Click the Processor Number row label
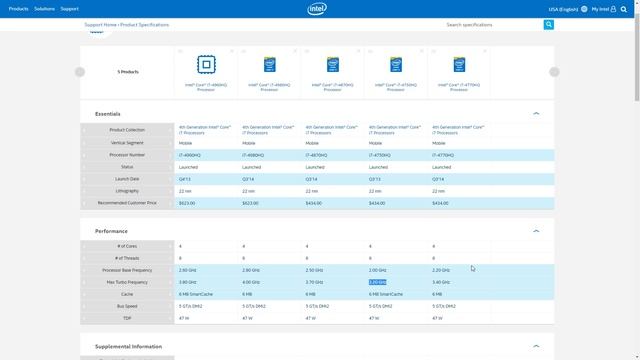The width and height of the screenshot is (640, 360). 127,155
